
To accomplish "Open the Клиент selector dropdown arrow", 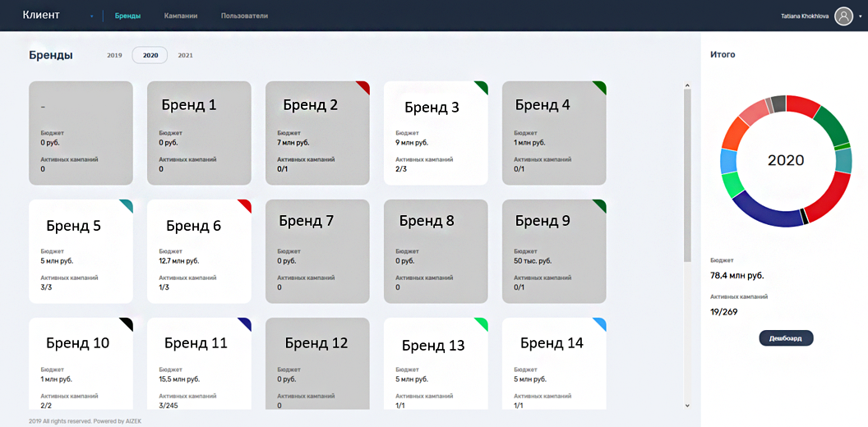I will click(91, 16).
